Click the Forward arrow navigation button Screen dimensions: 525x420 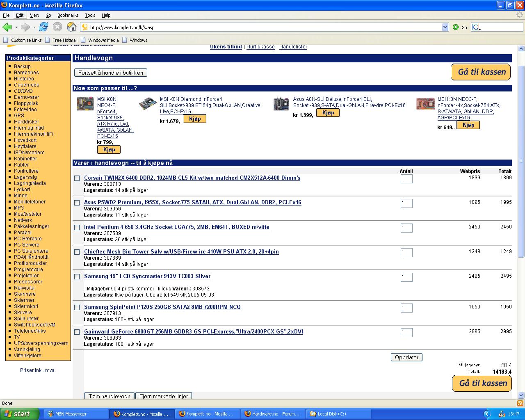(25, 27)
